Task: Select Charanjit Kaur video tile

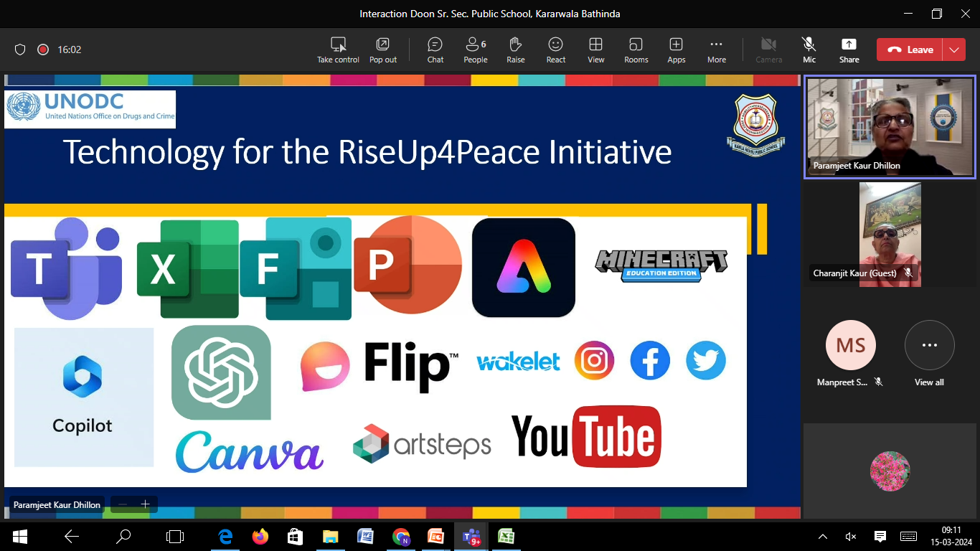Action: (x=890, y=235)
